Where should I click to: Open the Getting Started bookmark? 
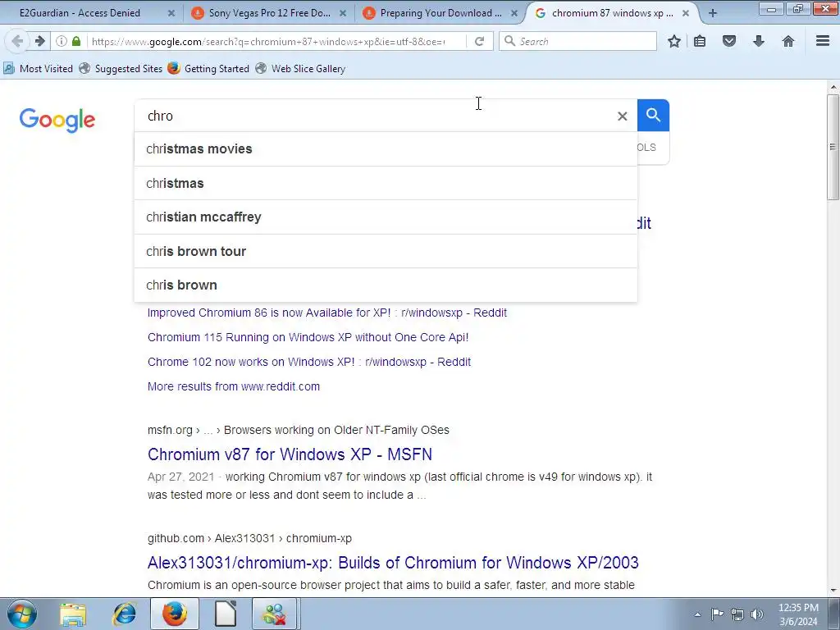point(208,69)
